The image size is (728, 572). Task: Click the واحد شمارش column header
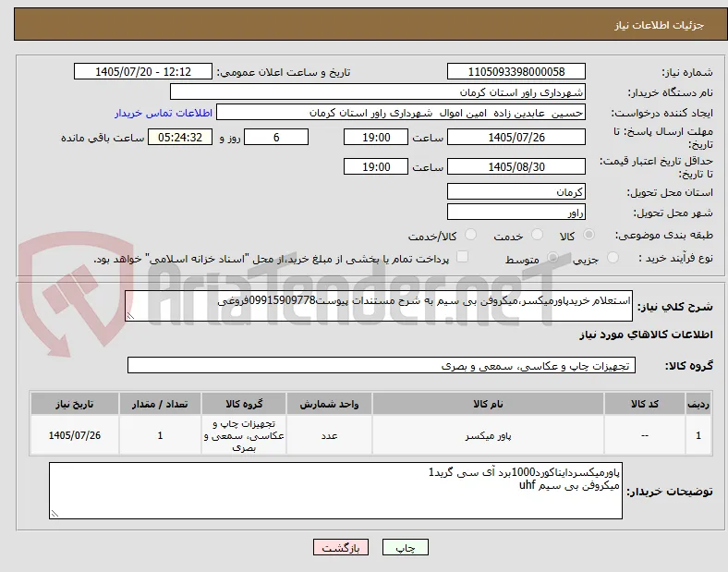[x=329, y=404]
